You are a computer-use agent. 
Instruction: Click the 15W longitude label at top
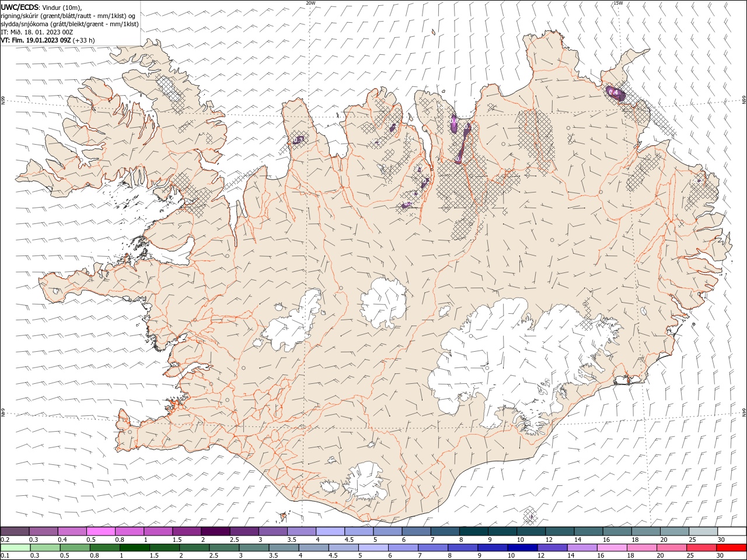618,3
